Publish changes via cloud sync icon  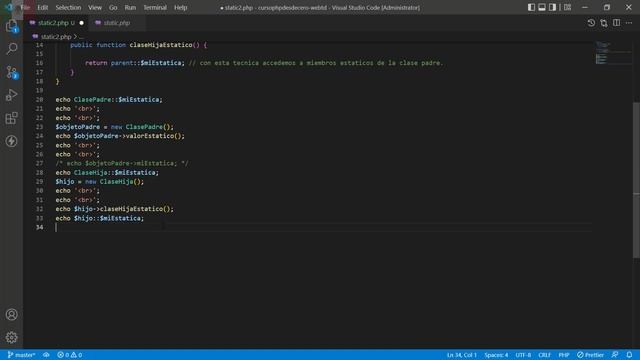(x=46, y=355)
